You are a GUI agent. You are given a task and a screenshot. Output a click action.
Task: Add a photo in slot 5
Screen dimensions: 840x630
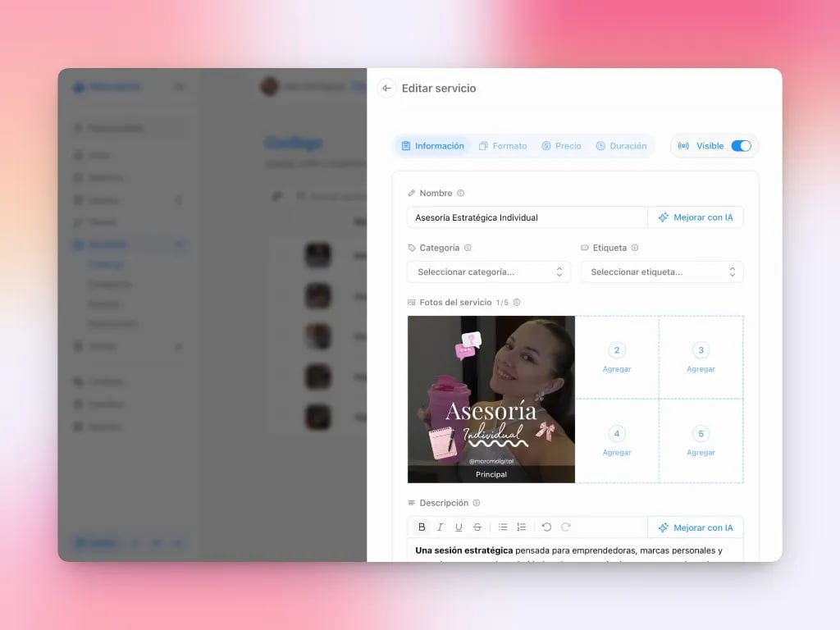701,441
